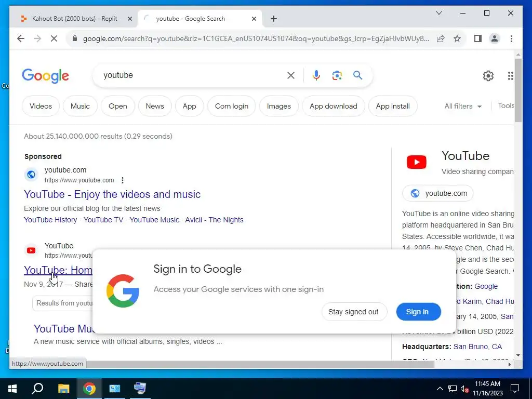Open the Google parent organization link
Viewport: 532px width, 399px height.
[486, 286]
